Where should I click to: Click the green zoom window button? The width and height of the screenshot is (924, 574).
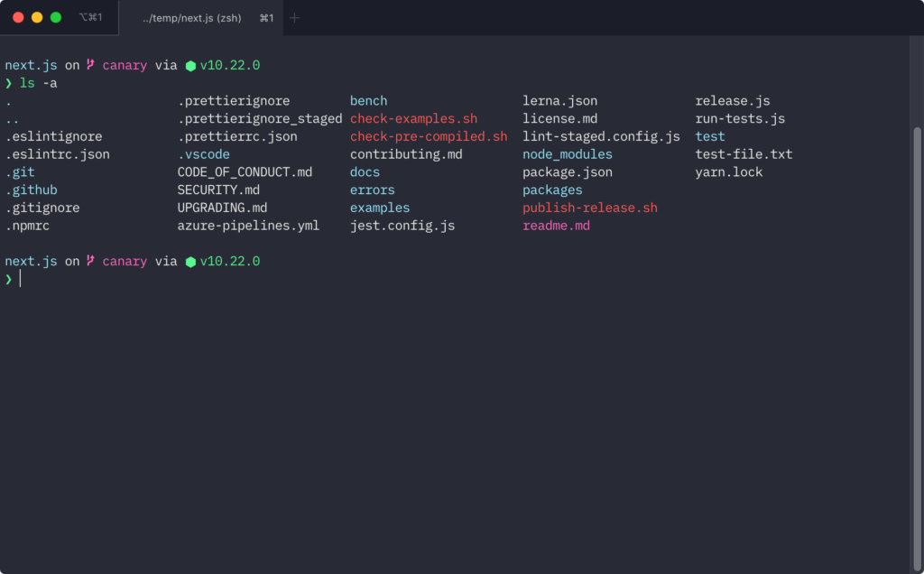56,17
